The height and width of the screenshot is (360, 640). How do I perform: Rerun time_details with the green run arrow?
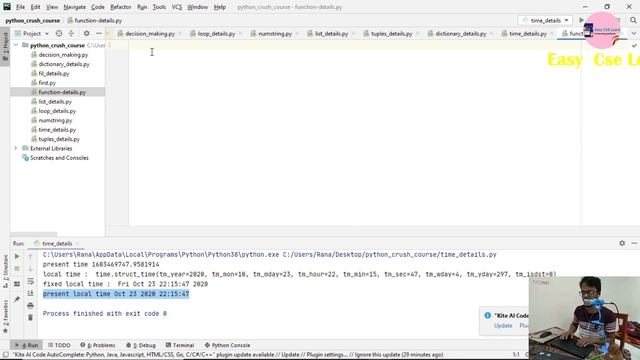[17, 256]
